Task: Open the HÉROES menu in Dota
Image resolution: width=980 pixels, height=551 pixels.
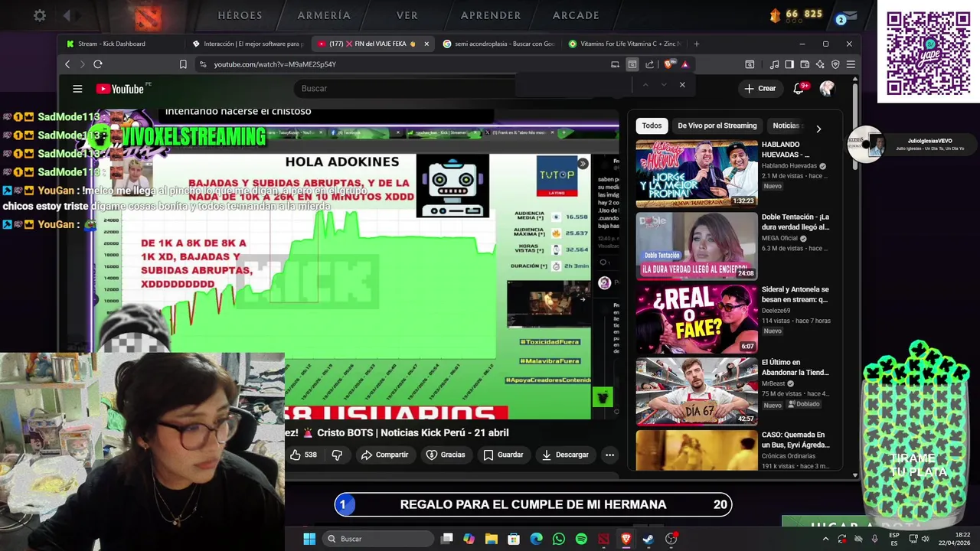Action: (x=240, y=15)
